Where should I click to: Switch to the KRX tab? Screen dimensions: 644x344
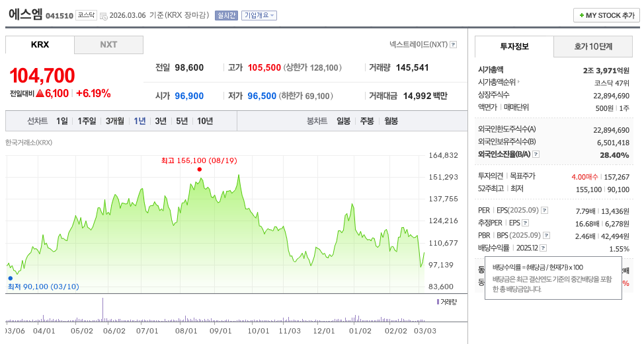[40, 45]
